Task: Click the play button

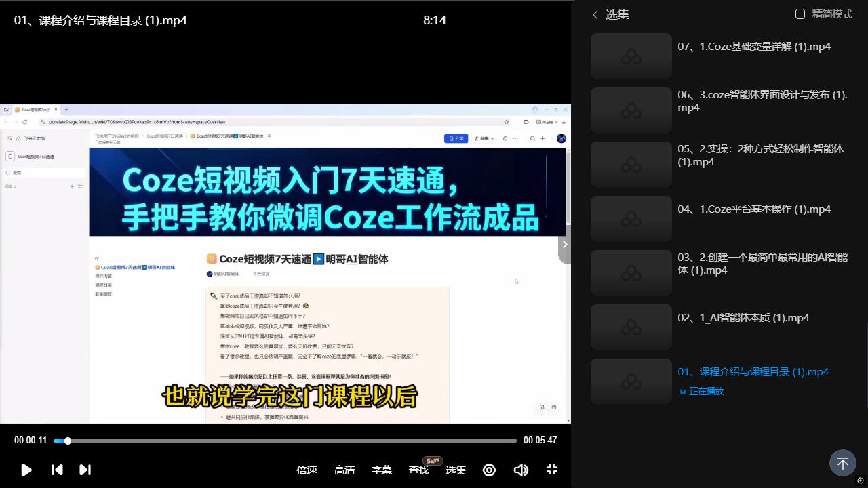Action: click(x=26, y=470)
